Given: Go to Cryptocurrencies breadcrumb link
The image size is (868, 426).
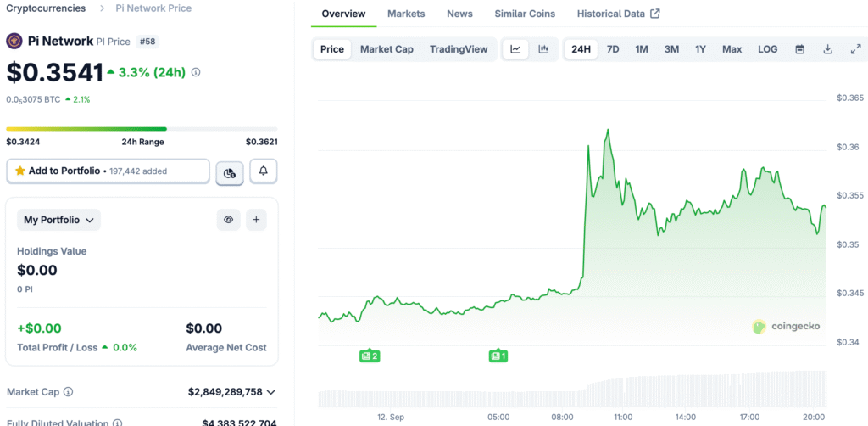Looking at the screenshot, I should [x=46, y=8].
